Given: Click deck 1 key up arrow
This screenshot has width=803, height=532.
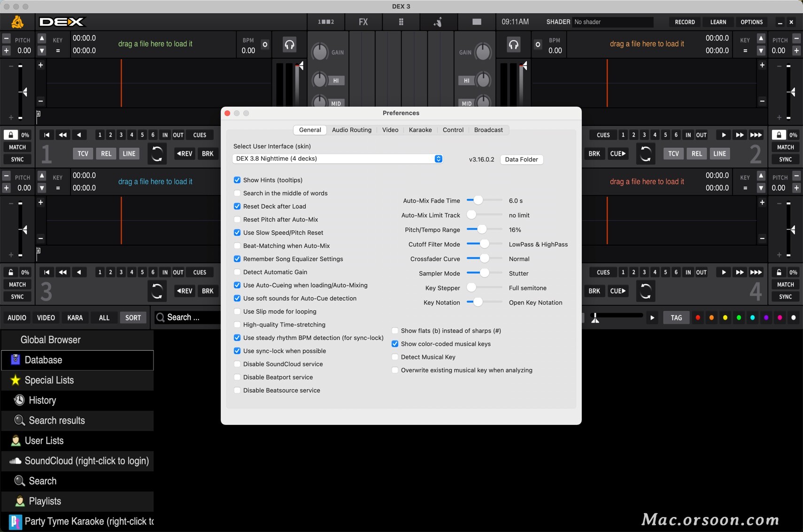Looking at the screenshot, I should pos(42,39).
